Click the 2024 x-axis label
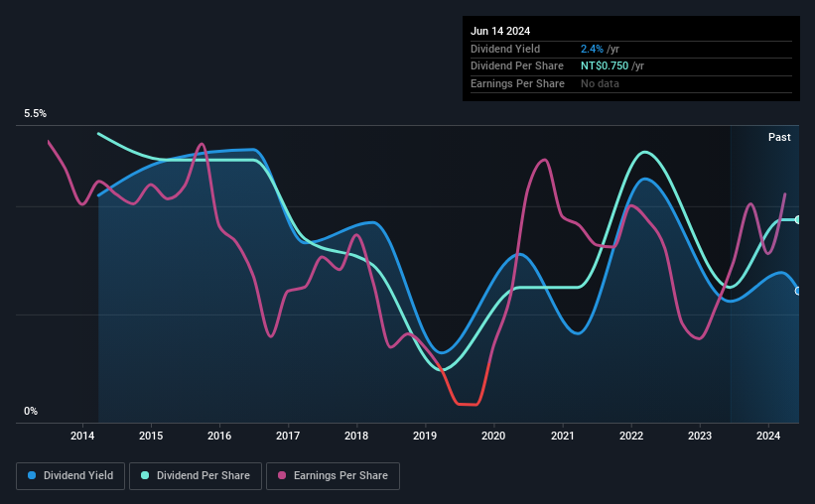 coord(768,436)
